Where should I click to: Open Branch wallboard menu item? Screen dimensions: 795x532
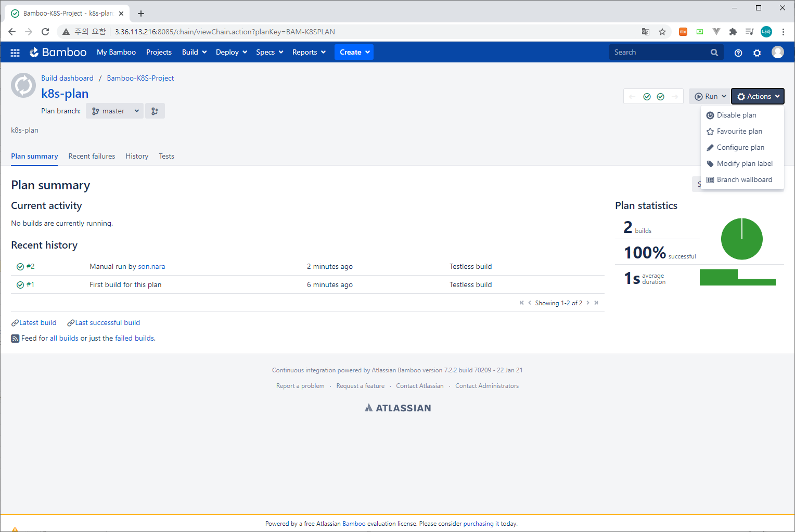742,179
